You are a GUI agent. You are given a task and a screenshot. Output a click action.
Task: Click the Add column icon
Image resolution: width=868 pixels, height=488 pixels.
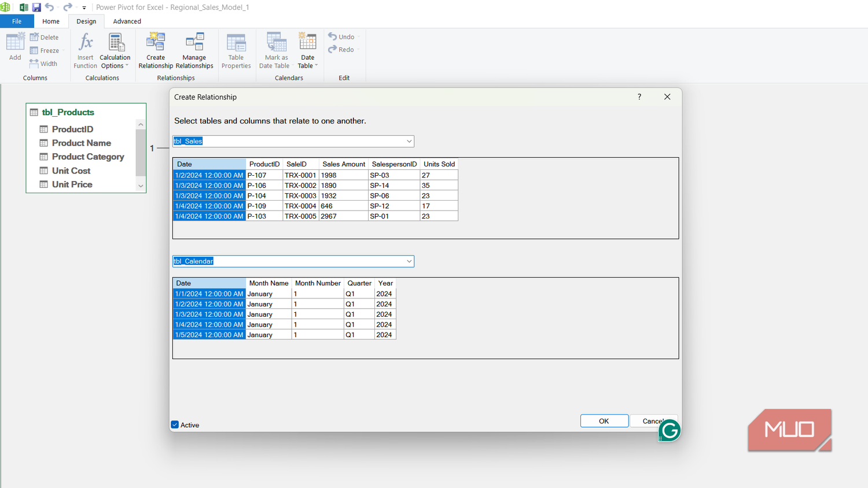point(15,46)
